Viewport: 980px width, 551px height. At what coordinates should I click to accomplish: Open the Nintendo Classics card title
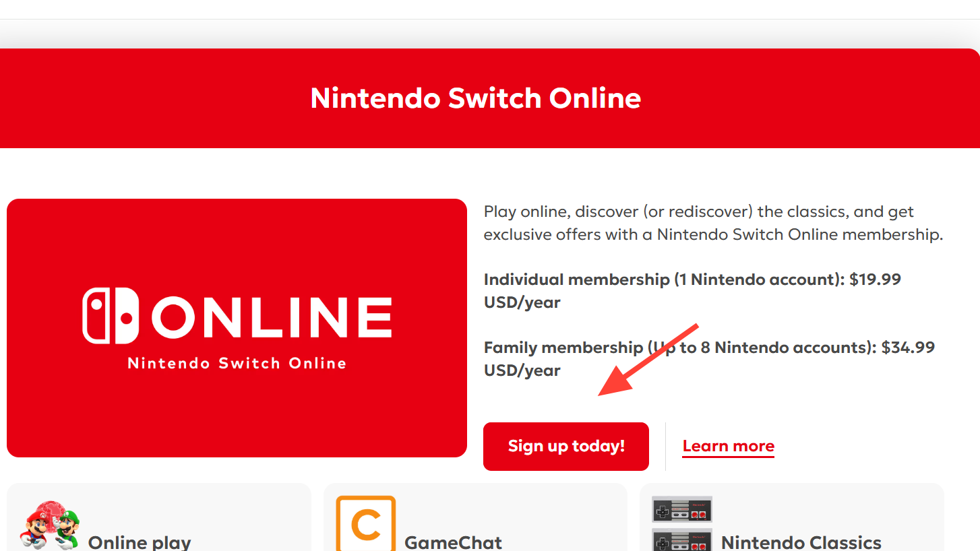(x=801, y=542)
